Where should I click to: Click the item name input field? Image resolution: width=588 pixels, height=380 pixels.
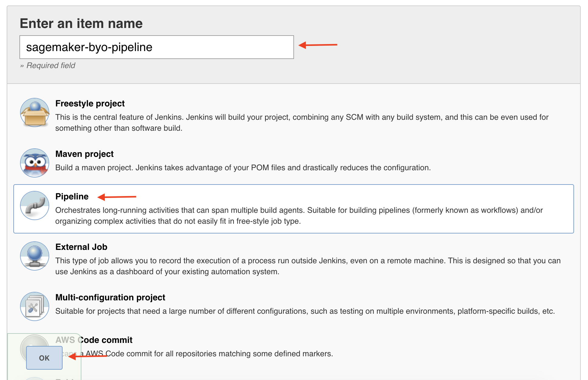[x=156, y=47]
